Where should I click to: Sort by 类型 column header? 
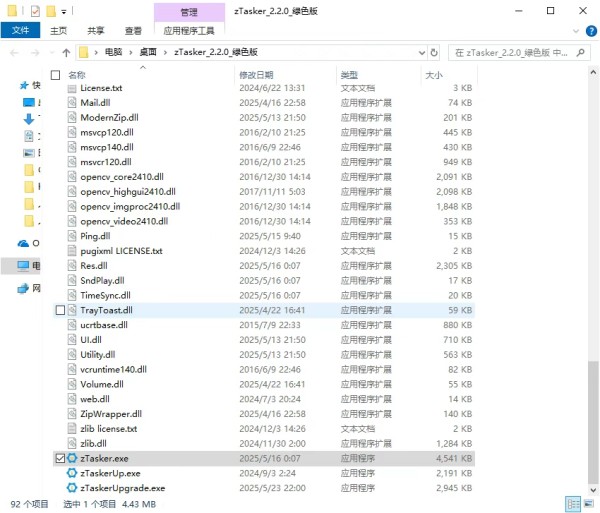click(x=349, y=75)
